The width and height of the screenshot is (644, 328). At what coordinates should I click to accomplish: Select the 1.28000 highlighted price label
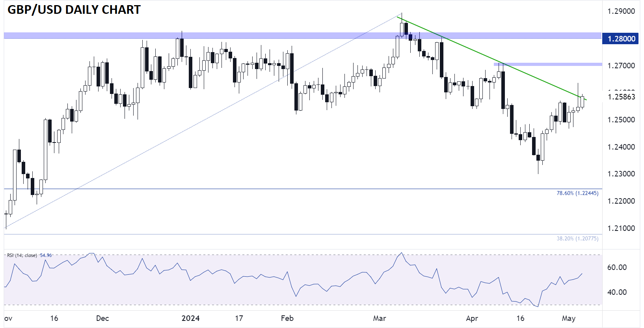[x=620, y=39]
